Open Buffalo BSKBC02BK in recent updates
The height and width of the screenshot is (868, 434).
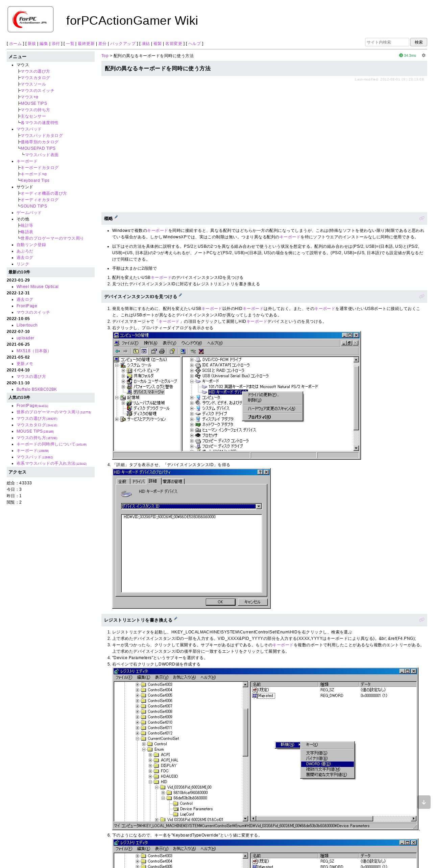(x=37, y=389)
